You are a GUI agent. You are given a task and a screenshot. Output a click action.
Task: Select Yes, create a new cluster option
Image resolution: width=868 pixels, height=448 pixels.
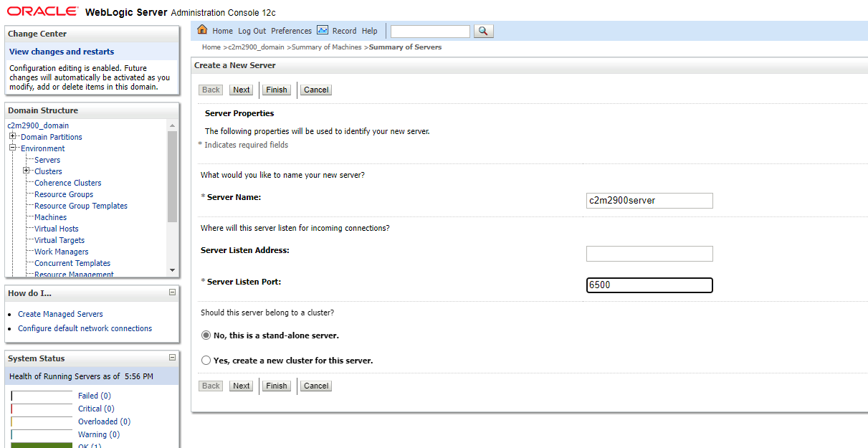(206, 361)
